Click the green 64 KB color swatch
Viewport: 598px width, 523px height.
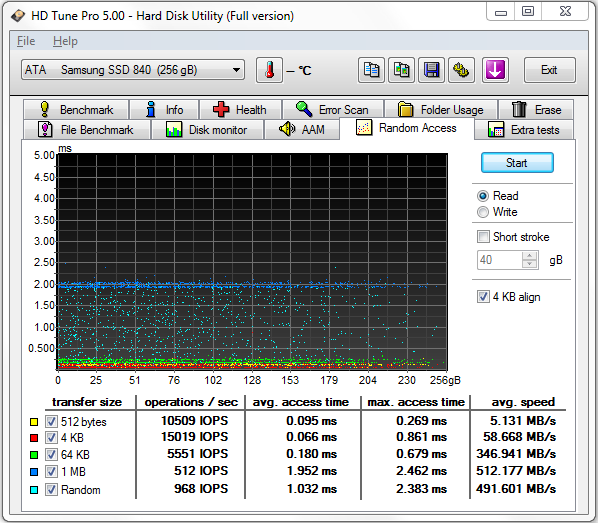34,455
